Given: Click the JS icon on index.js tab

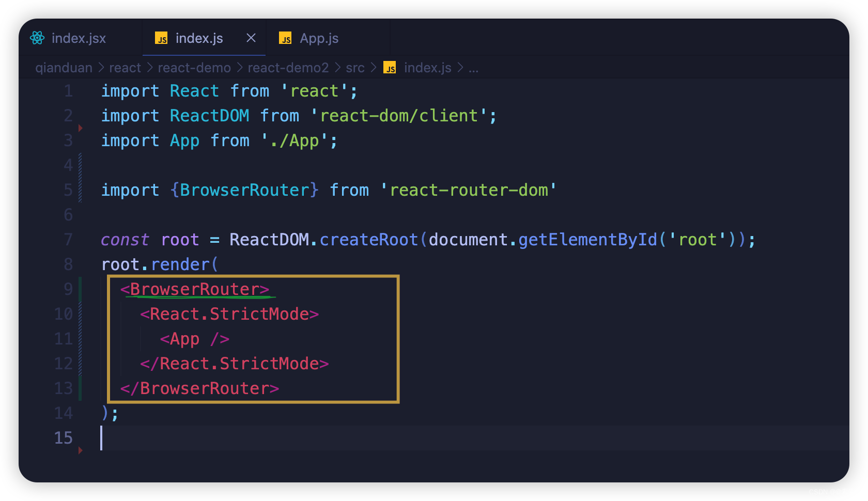Looking at the screenshot, I should coord(162,38).
